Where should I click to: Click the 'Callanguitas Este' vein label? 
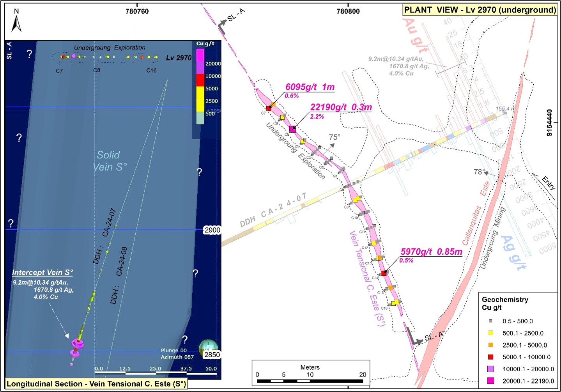[x=476, y=213]
